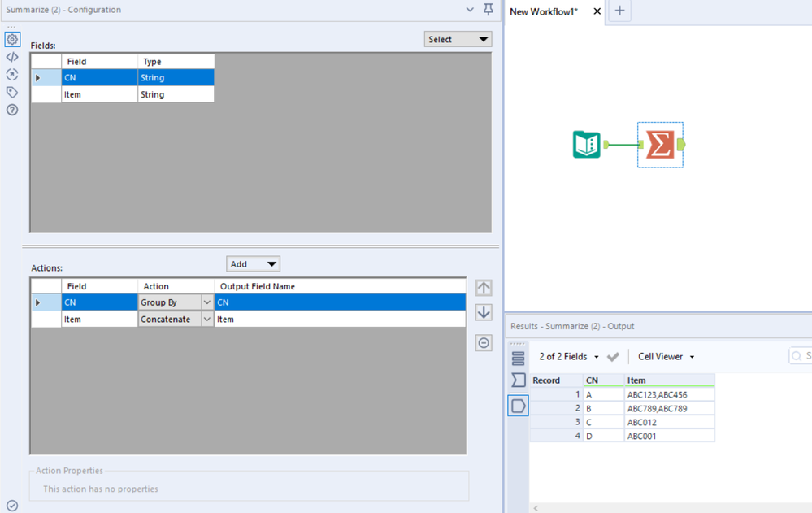812x513 pixels.
Task: Select cell ABC001
Action: point(670,436)
